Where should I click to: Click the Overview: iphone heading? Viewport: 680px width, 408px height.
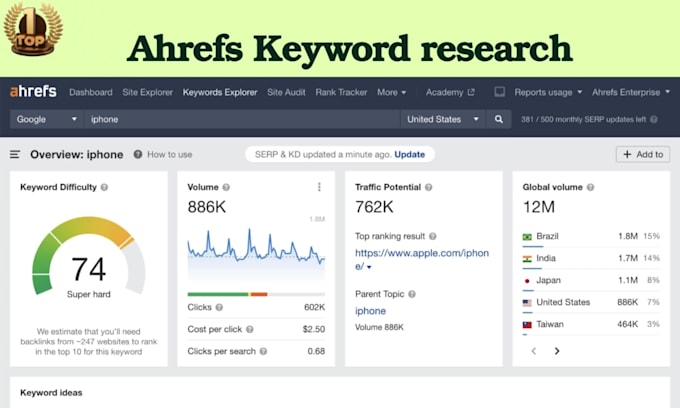point(77,154)
